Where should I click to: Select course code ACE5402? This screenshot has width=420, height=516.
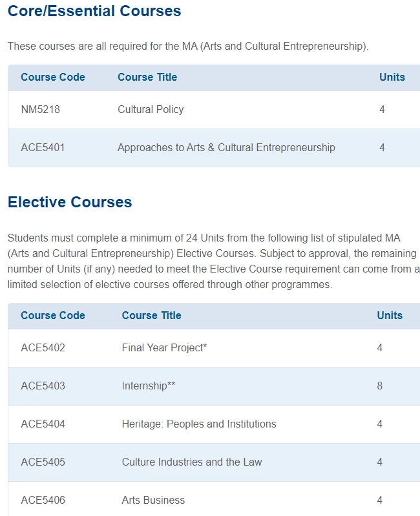43,347
